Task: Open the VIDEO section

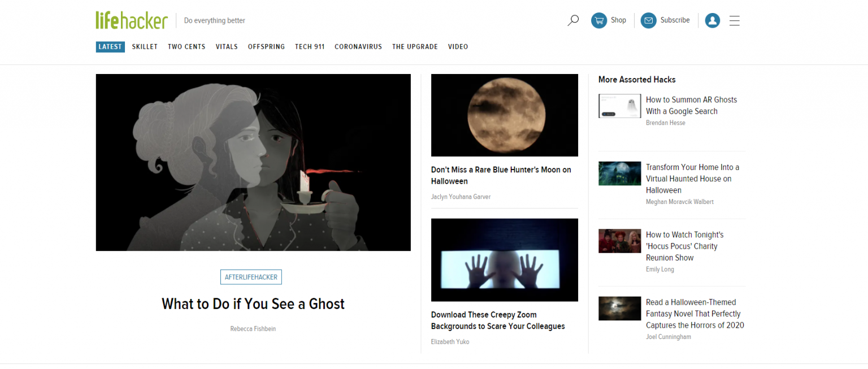Action: pos(458,46)
